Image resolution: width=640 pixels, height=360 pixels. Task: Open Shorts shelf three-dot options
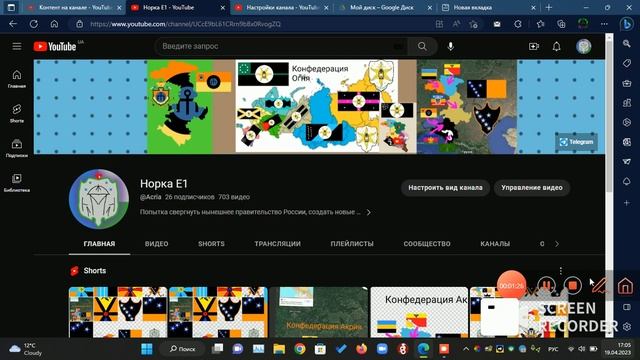(561, 271)
